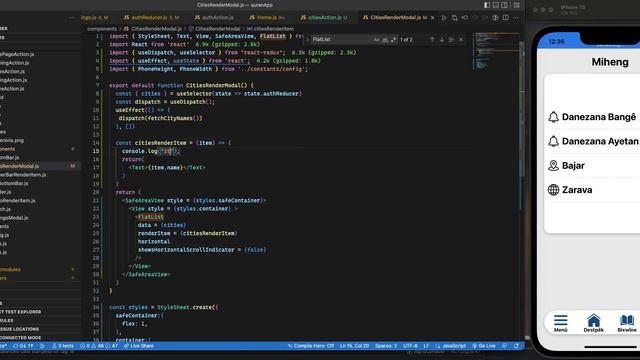This screenshot has width=640, height=360.
Task: Click the git sync item in status bar
Action: (x=23, y=346)
